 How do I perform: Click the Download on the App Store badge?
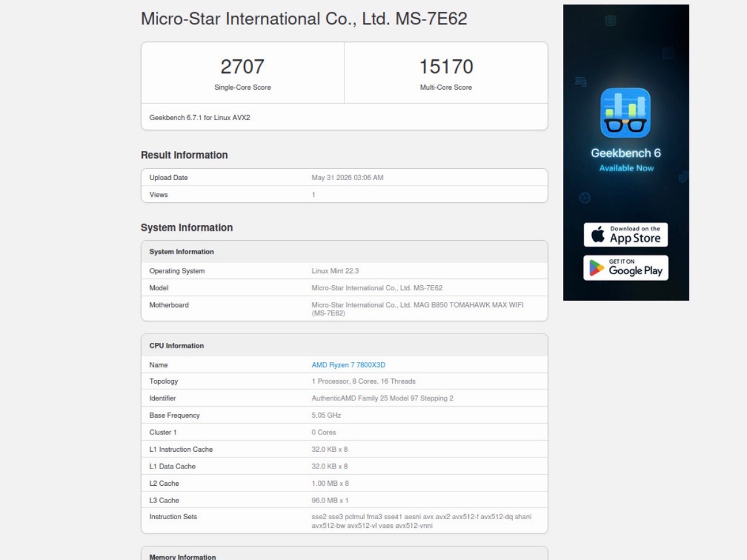click(626, 234)
